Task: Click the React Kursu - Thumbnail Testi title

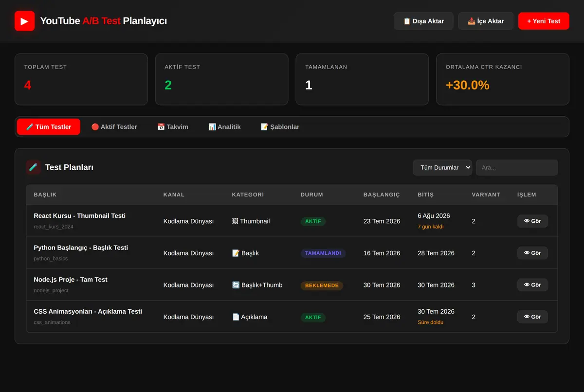Action: (80, 215)
